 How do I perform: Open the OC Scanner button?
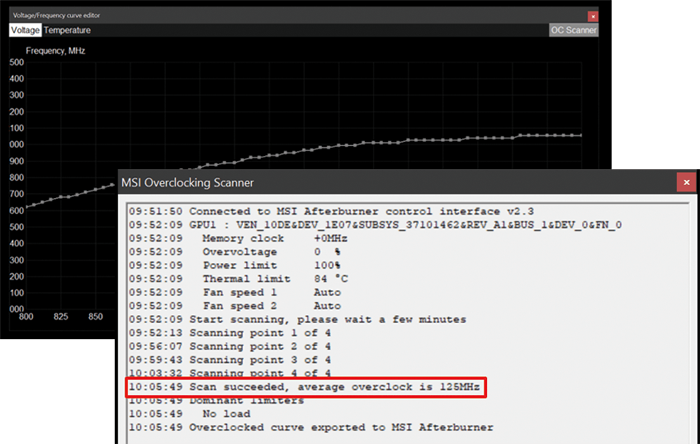click(574, 30)
